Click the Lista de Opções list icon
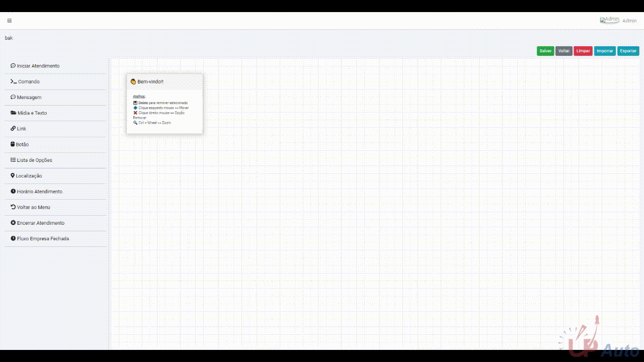Screen dimensions: 644x362 point(13,160)
